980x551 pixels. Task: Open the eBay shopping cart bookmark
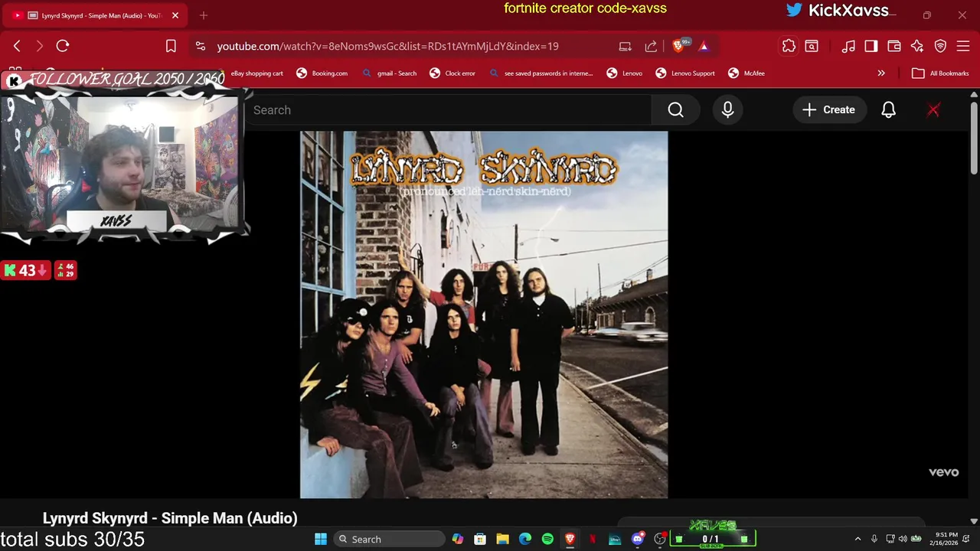coord(257,73)
